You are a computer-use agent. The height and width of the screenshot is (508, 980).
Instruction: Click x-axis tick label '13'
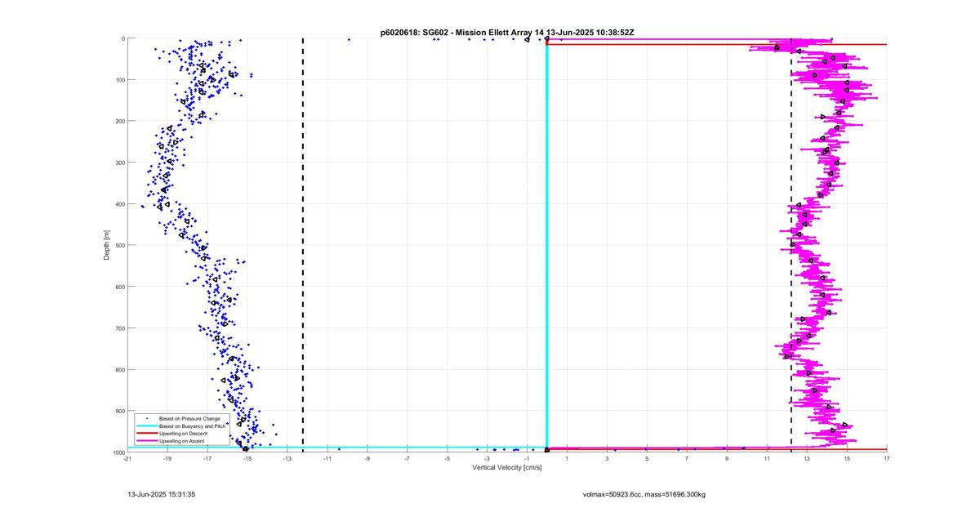(x=807, y=459)
